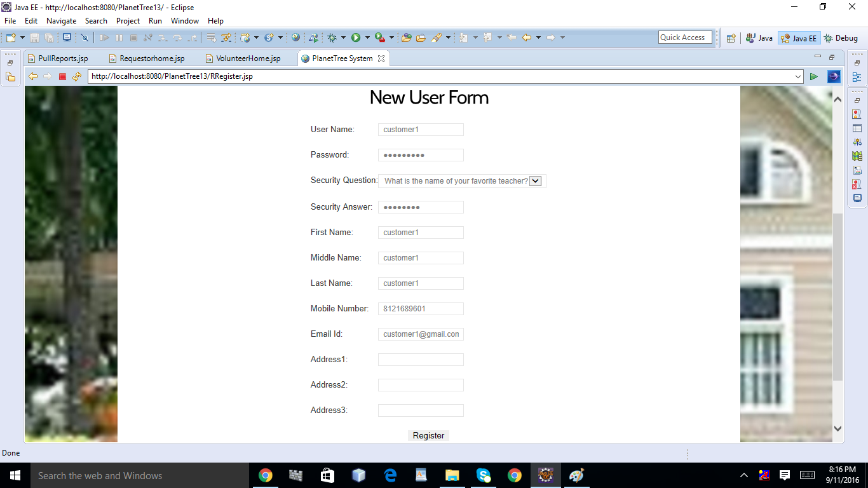Open Project Explorer from left trim

coord(10,77)
